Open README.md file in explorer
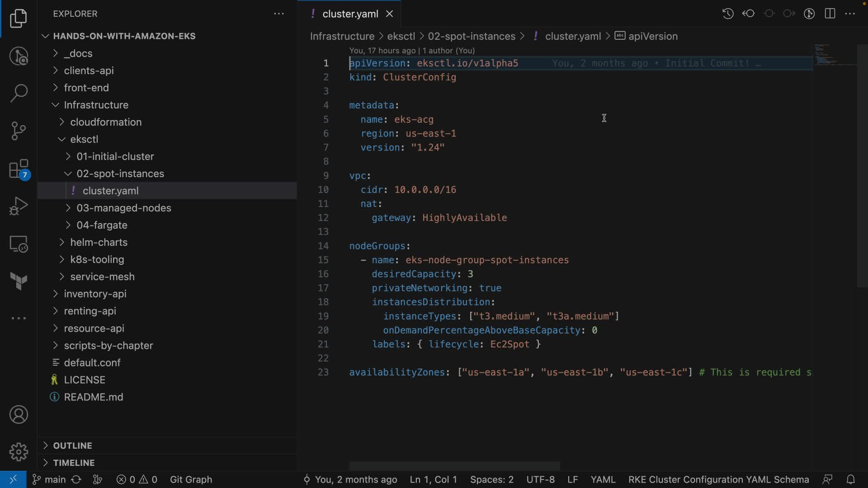Screen dimensions: 868x488 pos(93,397)
